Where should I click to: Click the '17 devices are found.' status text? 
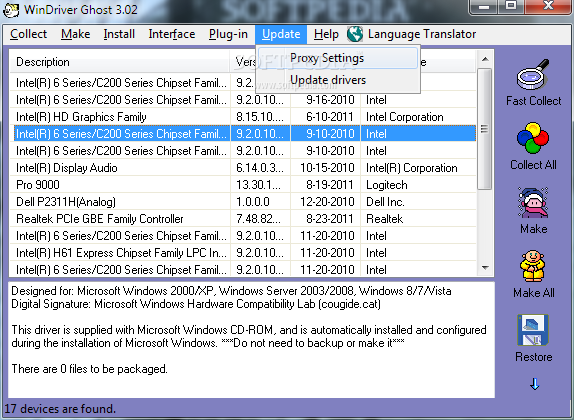(60, 409)
